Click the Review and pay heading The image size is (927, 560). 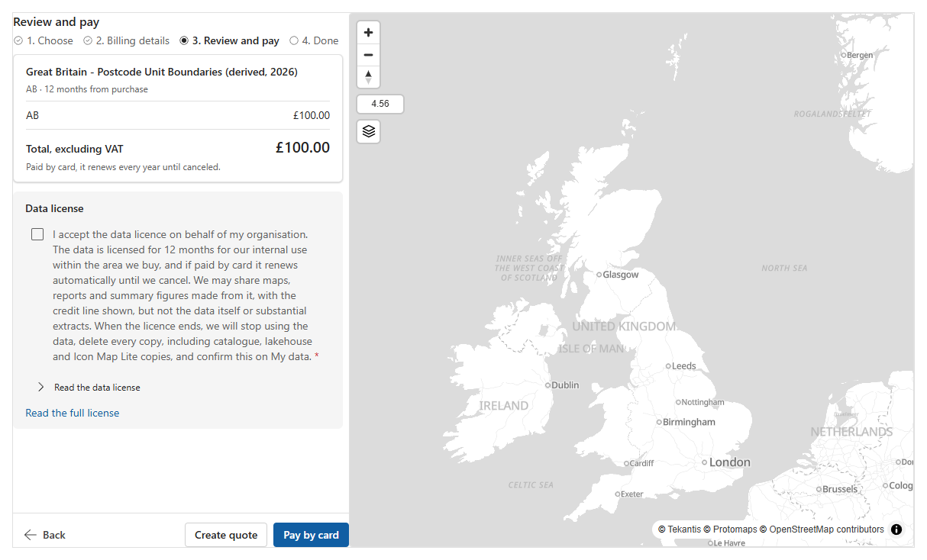57,22
